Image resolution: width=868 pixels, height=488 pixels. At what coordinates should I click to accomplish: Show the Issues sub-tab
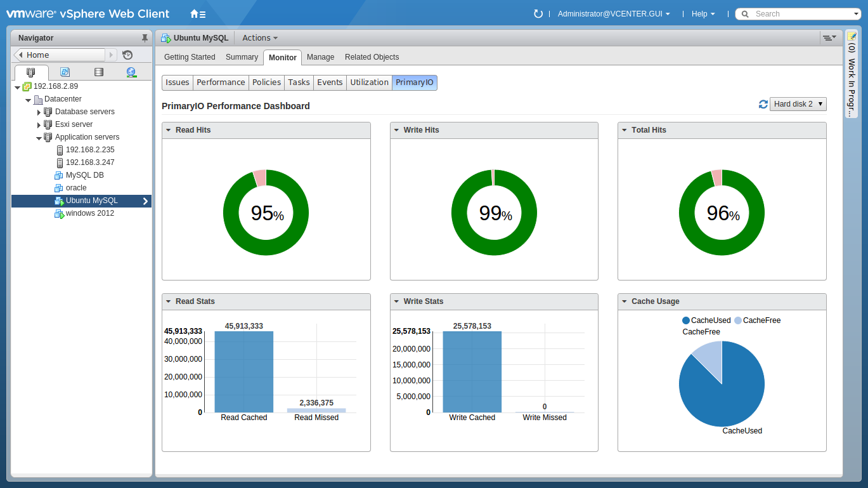[178, 82]
